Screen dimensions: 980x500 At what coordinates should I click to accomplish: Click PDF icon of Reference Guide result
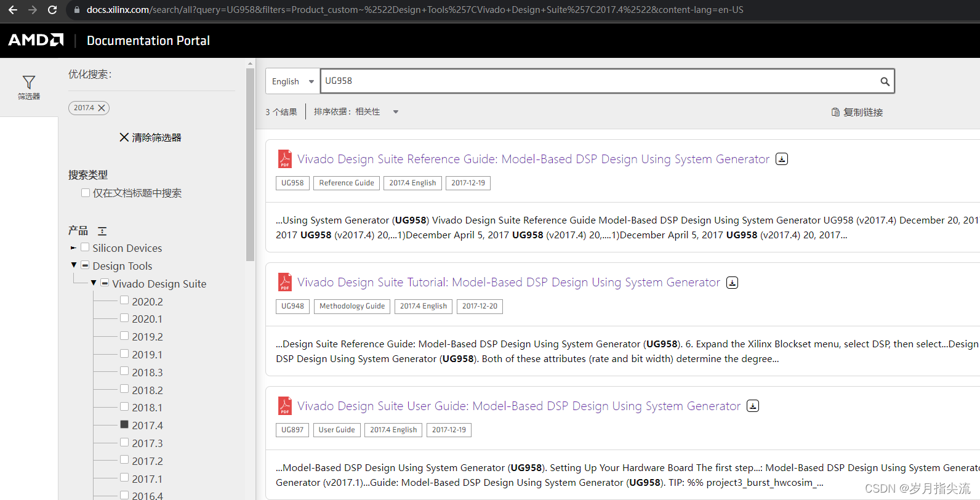click(x=284, y=159)
